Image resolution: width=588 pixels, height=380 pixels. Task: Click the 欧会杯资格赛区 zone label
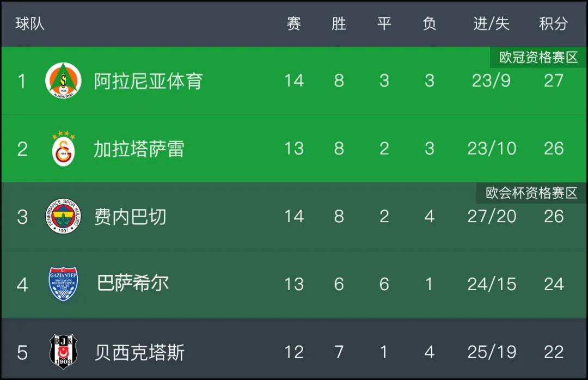pos(531,193)
